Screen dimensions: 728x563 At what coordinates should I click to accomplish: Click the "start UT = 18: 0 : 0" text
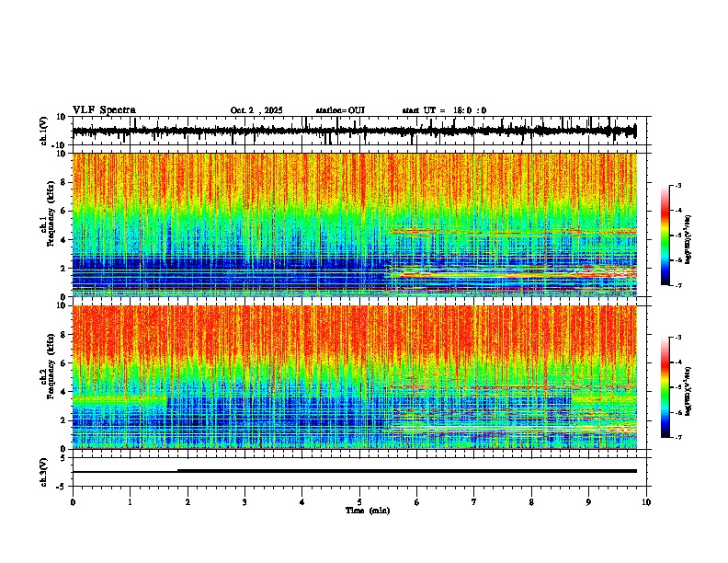click(444, 110)
